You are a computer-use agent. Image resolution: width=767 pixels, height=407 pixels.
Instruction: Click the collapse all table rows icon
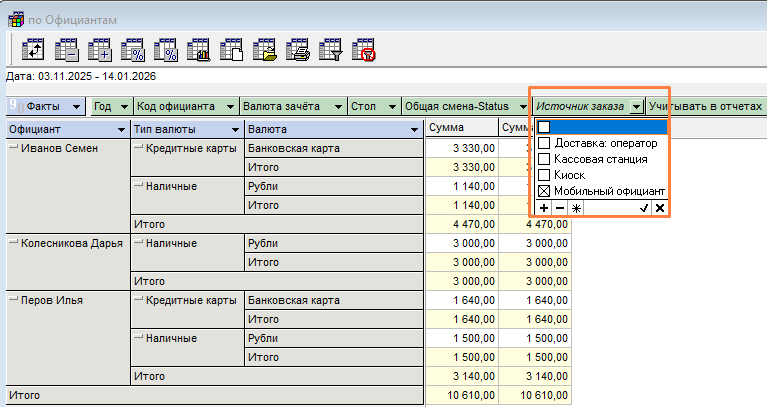68,48
